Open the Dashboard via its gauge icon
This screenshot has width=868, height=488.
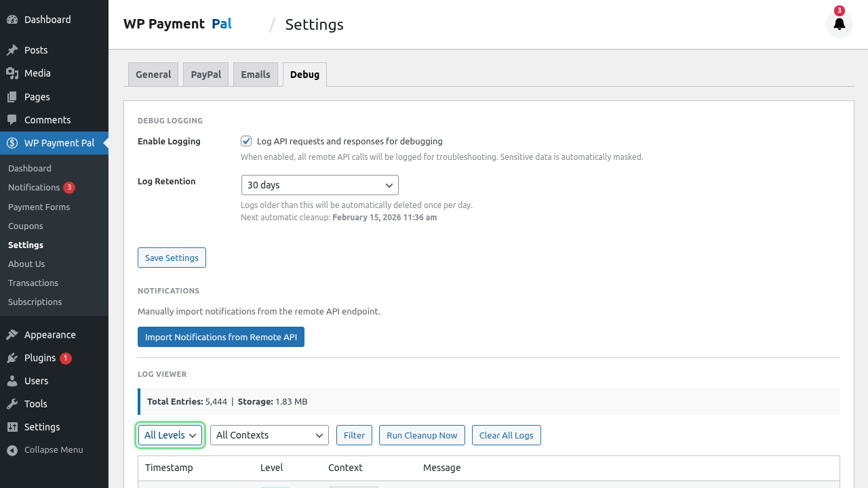click(12, 19)
